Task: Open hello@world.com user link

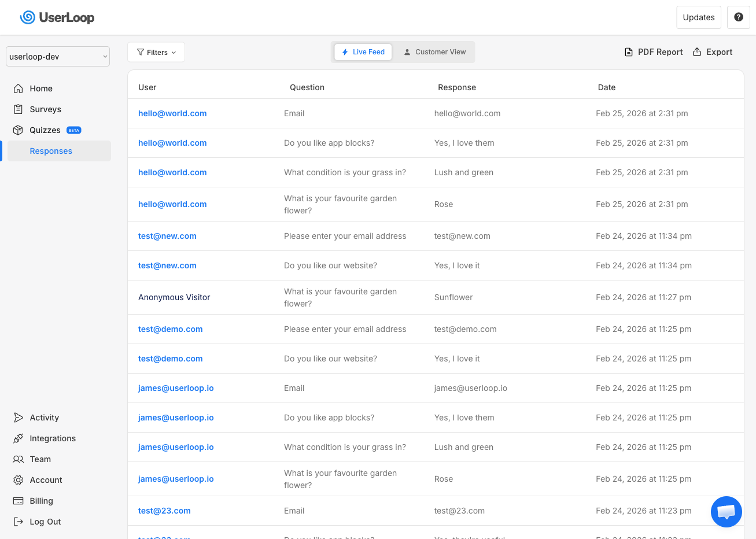Action: tap(172, 113)
